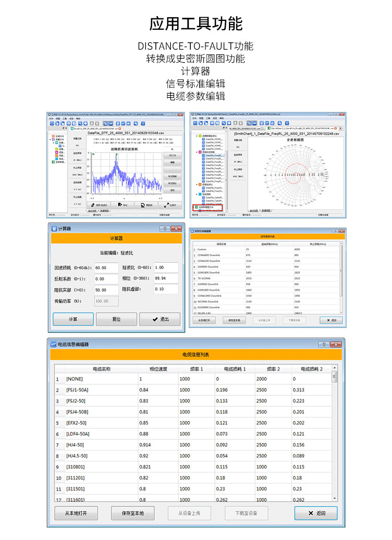Open help in cable info editor title bar

pos(324,344)
